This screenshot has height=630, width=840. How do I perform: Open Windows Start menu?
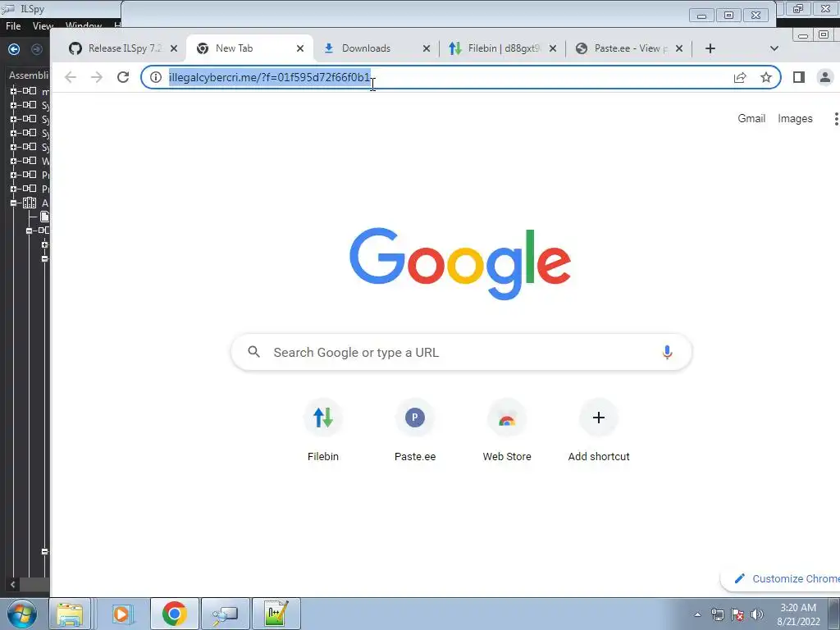coord(22,614)
